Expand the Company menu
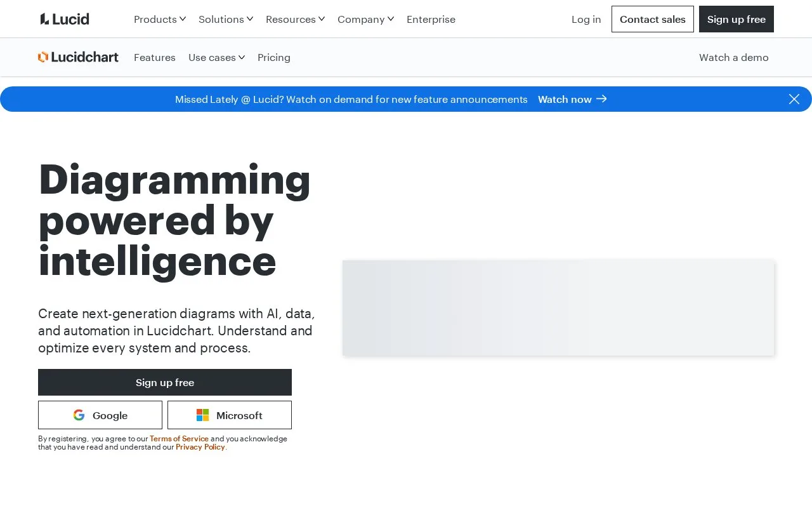 click(366, 19)
